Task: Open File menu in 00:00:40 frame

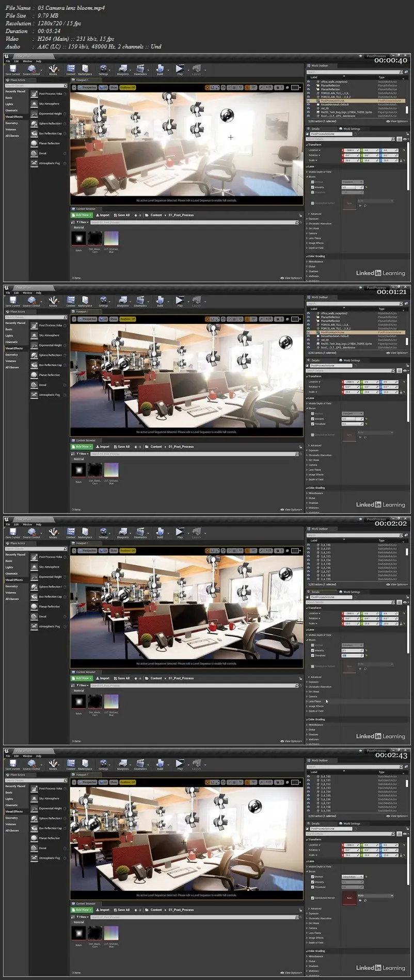Action: click(8, 61)
